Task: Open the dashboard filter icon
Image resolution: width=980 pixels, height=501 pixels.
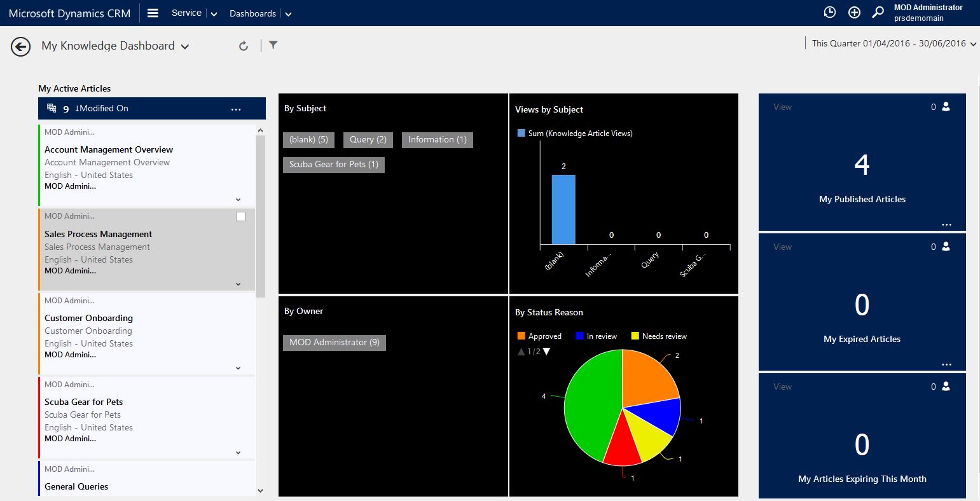Action: [273, 45]
